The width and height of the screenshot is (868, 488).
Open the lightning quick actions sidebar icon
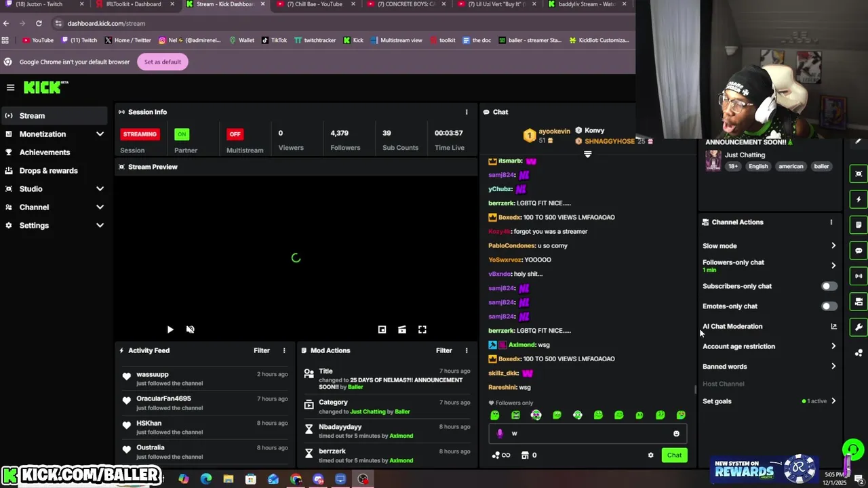tap(859, 199)
